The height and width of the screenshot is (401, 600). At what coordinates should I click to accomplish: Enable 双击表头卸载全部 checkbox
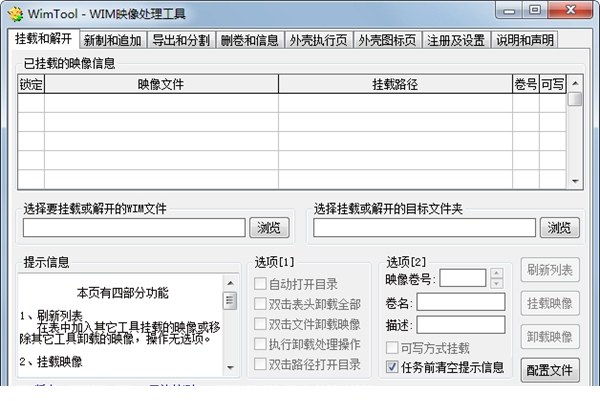[260, 304]
